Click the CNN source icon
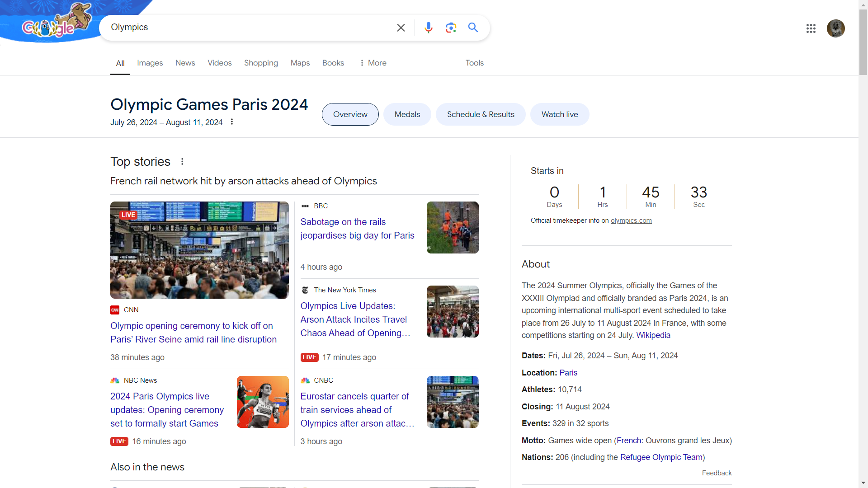The height and width of the screenshot is (488, 868). pyautogui.click(x=115, y=310)
